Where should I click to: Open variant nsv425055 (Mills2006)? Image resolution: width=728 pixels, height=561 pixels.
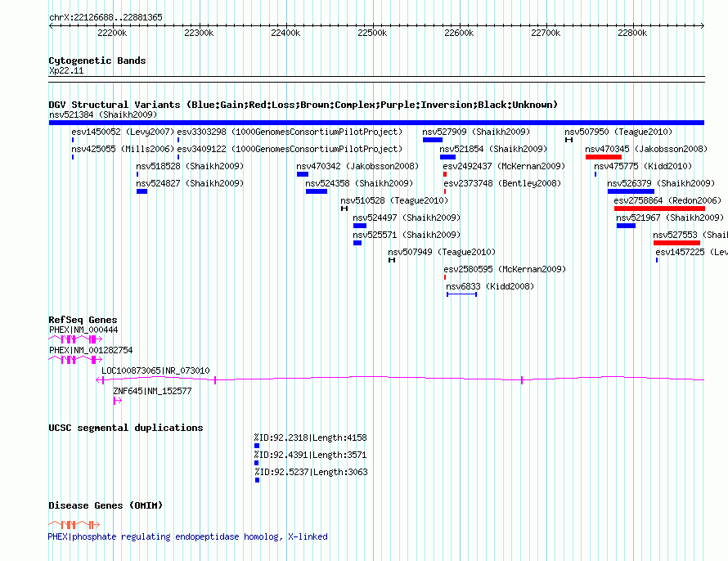pyautogui.click(x=123, y=149)
